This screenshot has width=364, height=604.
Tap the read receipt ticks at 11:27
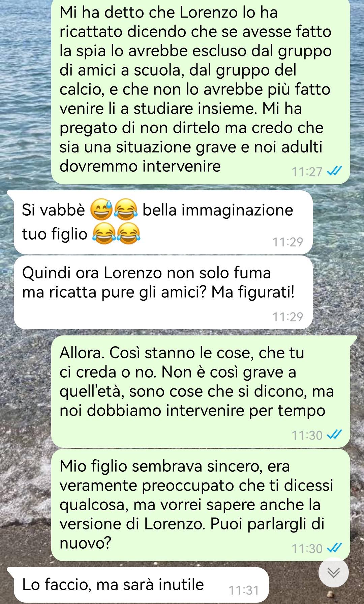click(335, 171)
